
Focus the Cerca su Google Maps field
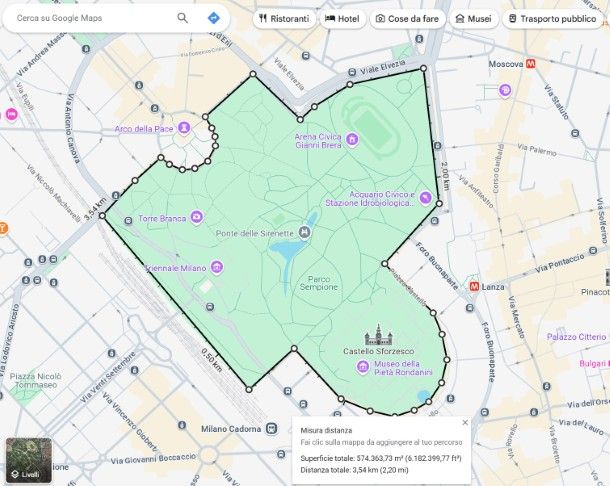point(90,18)
